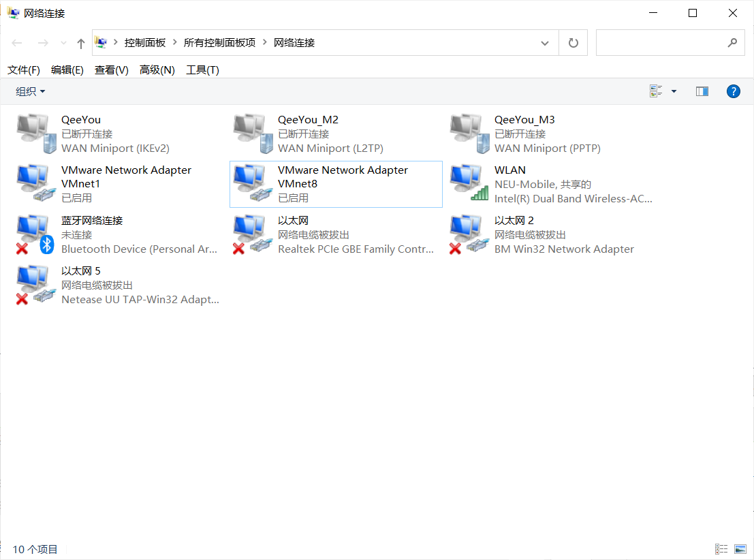The image size is (754, 560).
Task: Click the search input field
Action: pos(670,43)
